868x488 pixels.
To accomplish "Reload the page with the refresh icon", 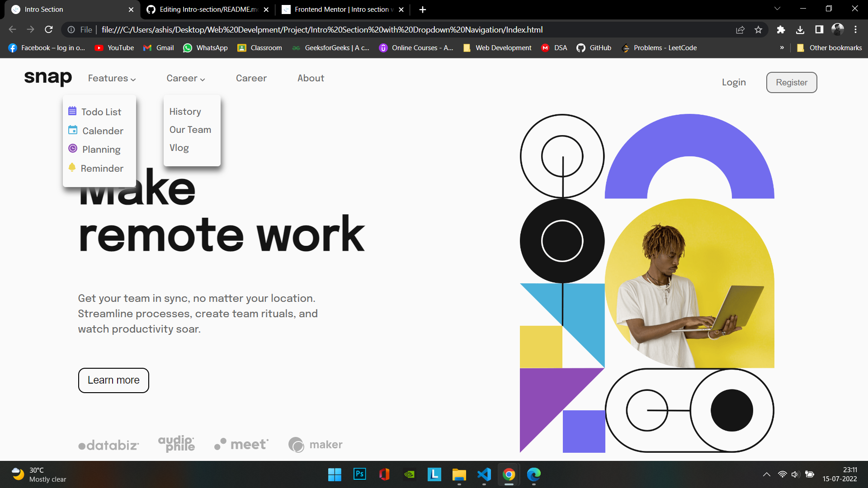I will pyautogui.click(x=49, y=30).
